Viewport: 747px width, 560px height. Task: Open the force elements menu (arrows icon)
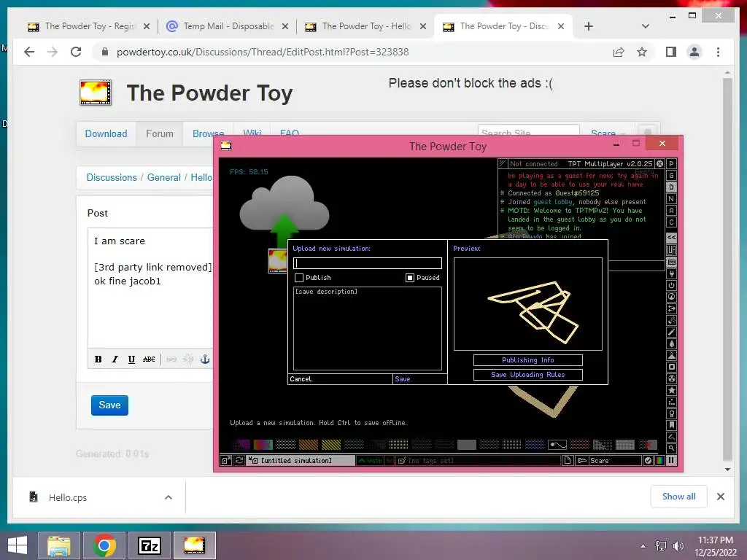(x=671, y=308)
